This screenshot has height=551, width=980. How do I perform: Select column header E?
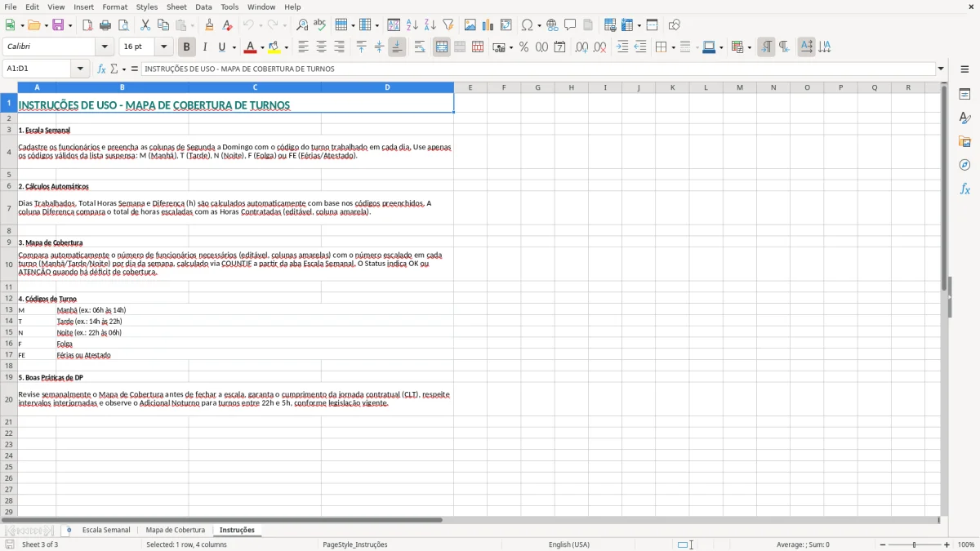pos(470,87)
